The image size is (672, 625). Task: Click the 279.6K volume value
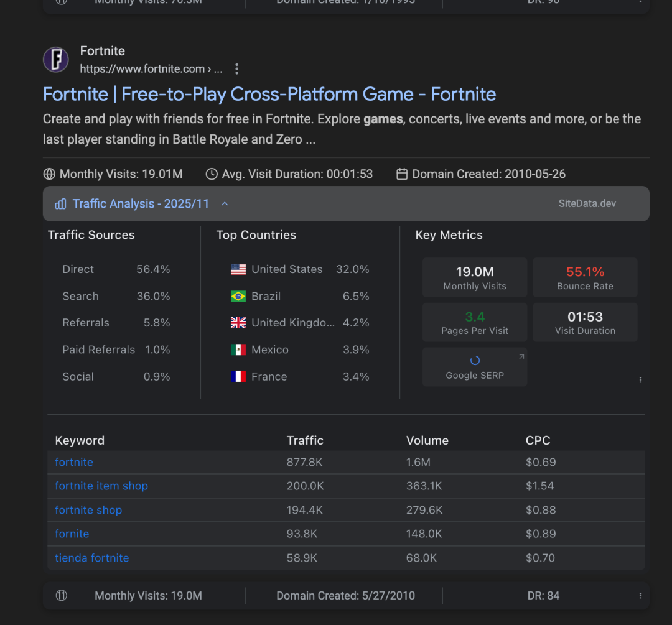424,510
